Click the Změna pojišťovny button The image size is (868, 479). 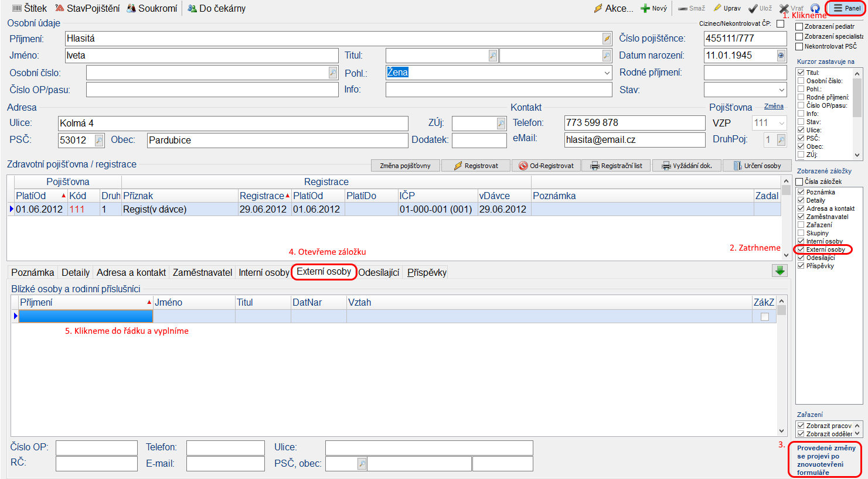click(x=405, y=166)
